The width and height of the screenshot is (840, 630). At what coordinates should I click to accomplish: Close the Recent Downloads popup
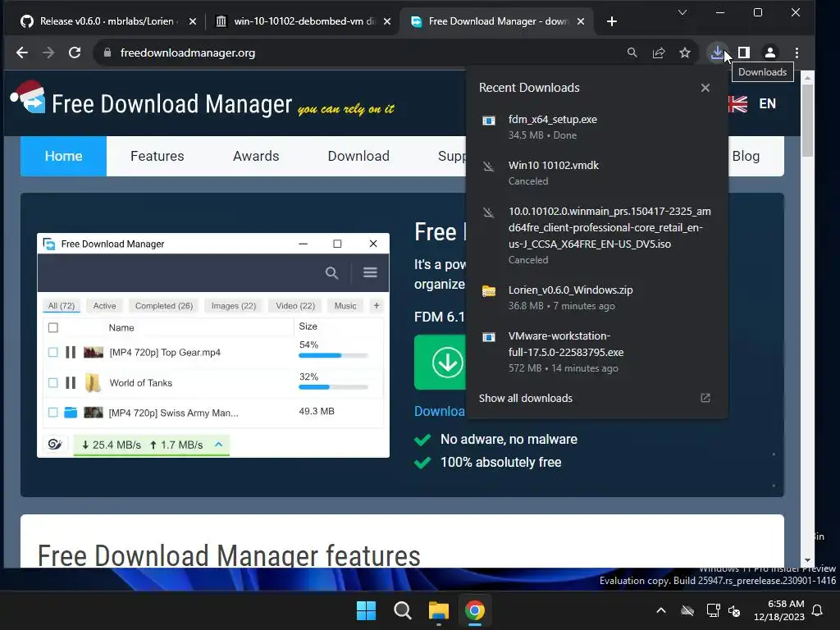click(x=705, y=88)
